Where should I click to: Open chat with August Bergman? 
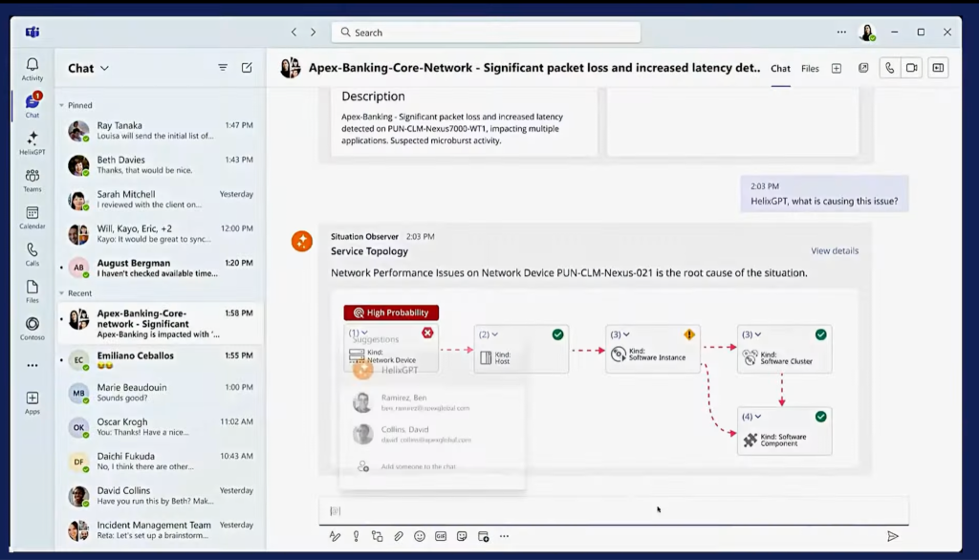161,268
